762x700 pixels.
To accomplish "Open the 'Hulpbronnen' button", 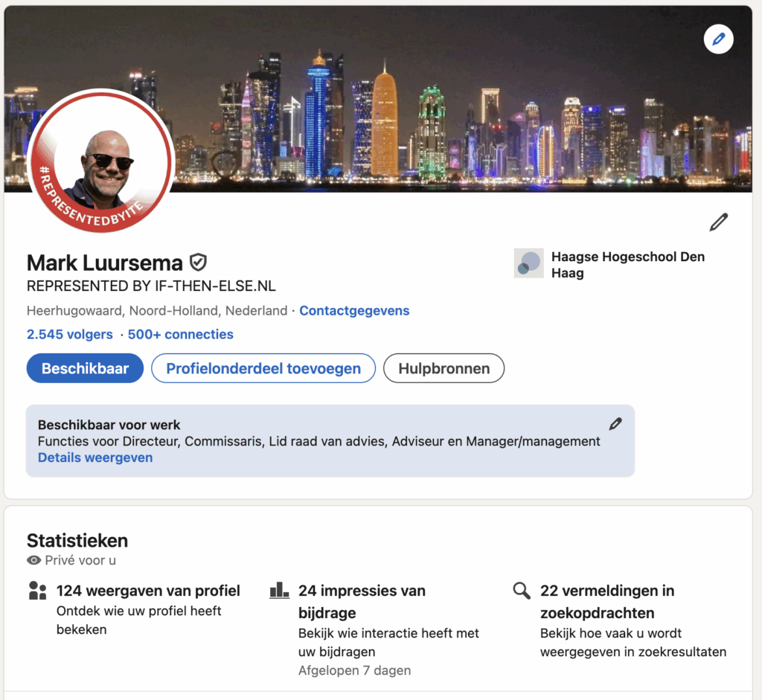I will click(444, 368).
